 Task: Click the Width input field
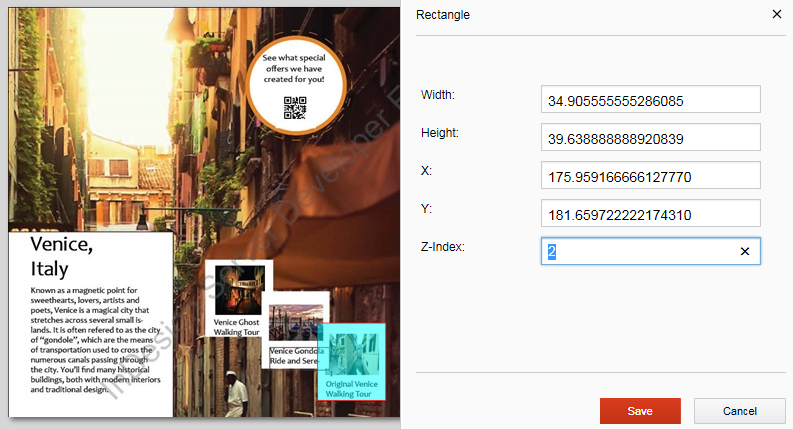coord(650,99)
